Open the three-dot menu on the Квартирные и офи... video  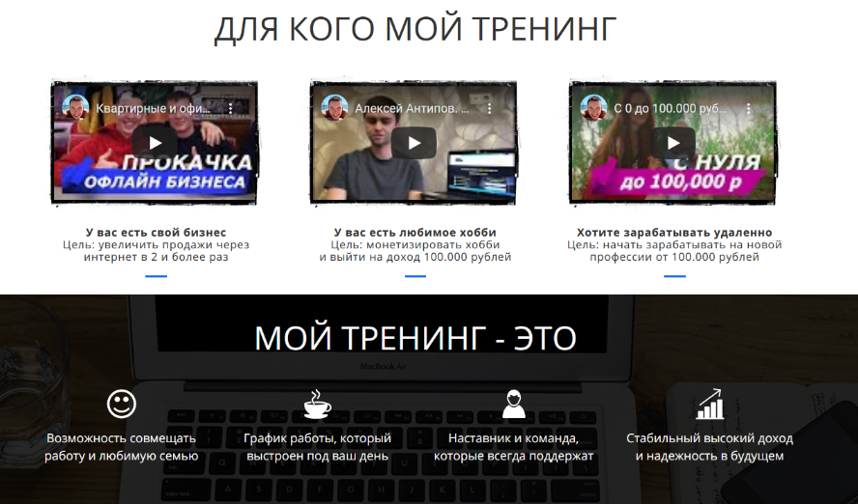[230, 109]
